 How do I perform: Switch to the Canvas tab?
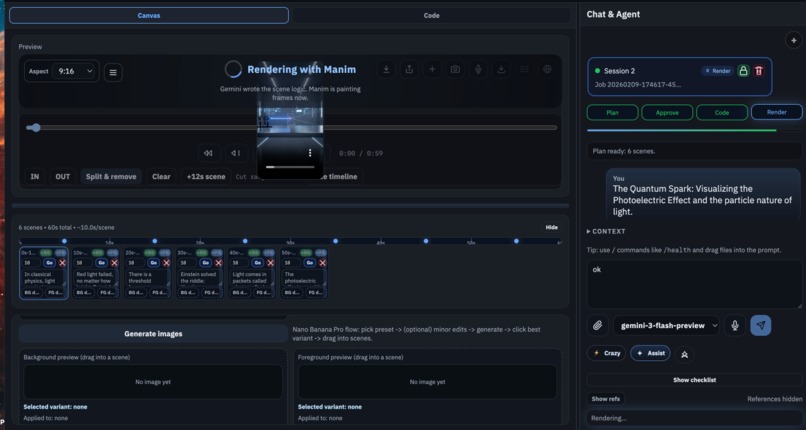click(x=149, y=15)
